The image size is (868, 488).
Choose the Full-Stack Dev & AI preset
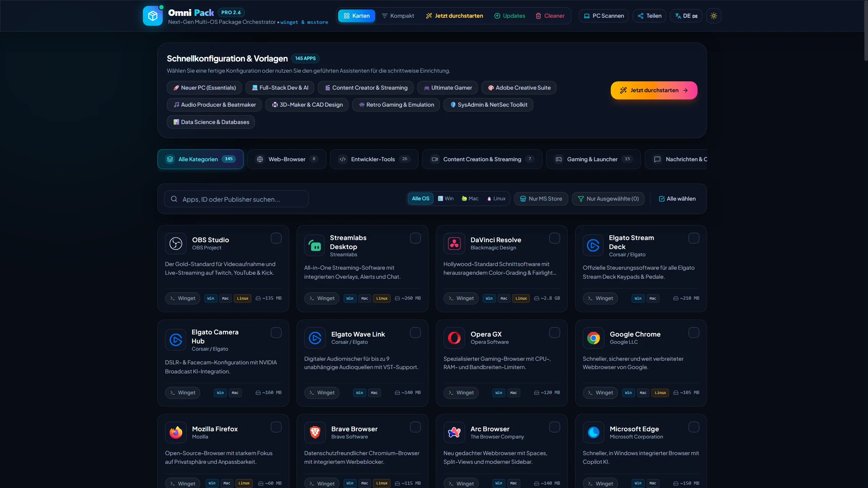tap(280, 88)
